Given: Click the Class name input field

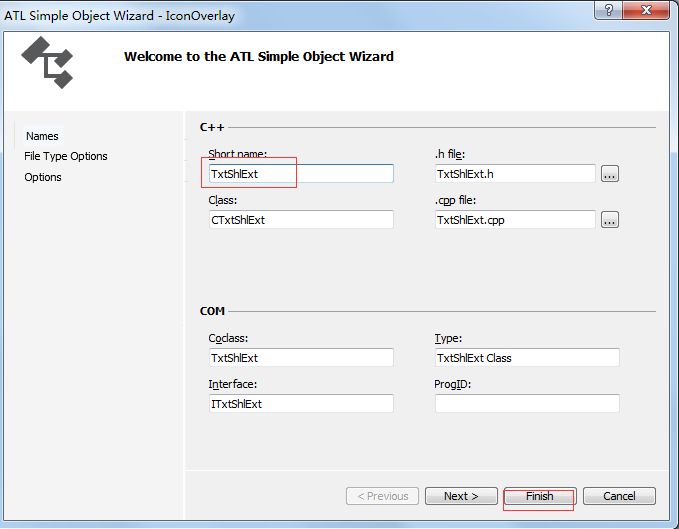Looking at the screenshot, I should 300,220.
